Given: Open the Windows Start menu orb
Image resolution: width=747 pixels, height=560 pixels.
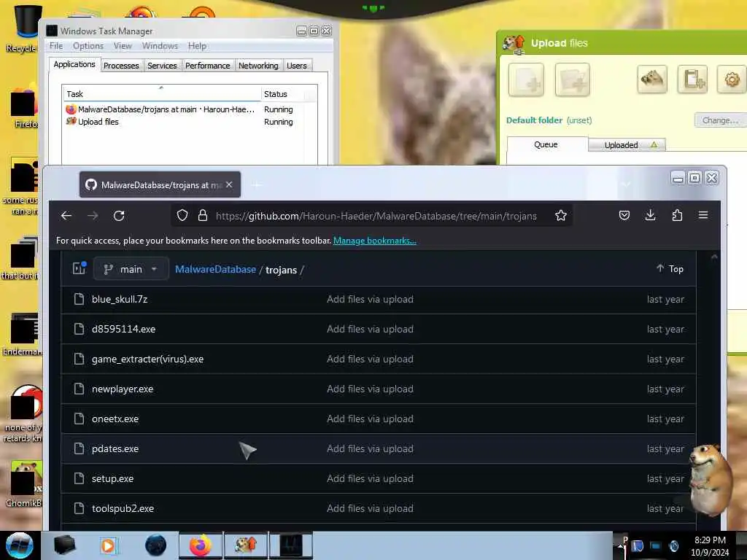Looking at the screenshot, I should click(19, 545).
